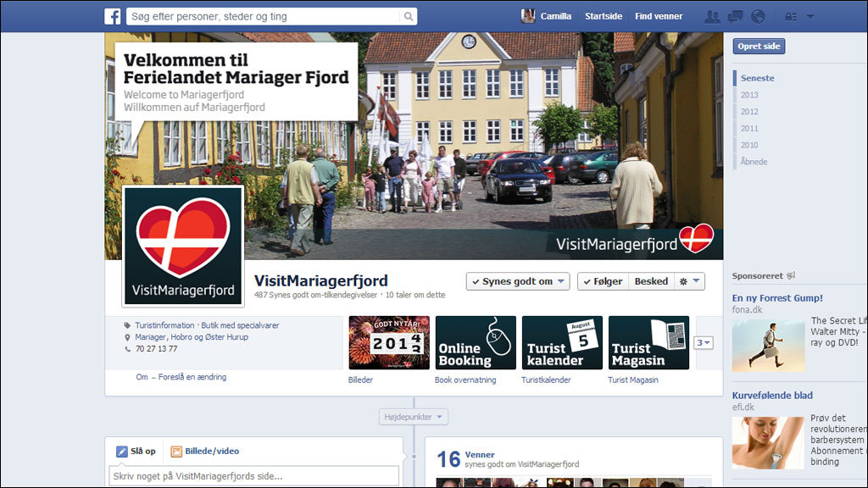Open the friend requests icon

712,17
